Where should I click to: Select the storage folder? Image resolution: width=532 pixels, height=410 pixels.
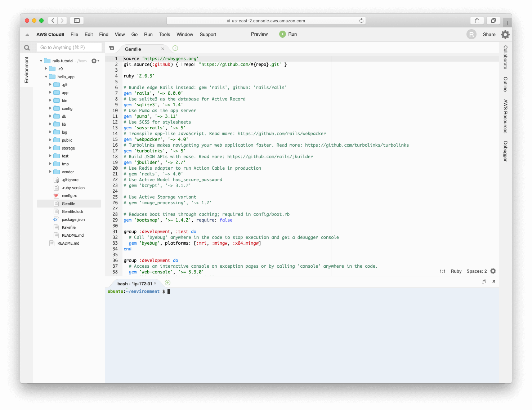[68, 148]
